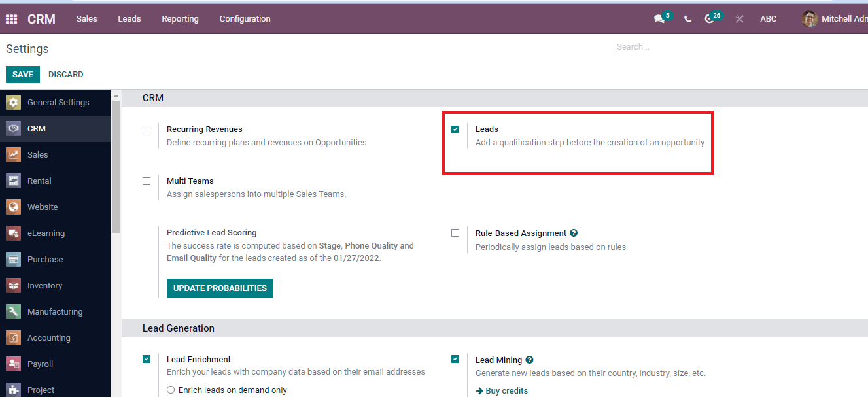Uncheck the Leads checkbox

(455, 129)
